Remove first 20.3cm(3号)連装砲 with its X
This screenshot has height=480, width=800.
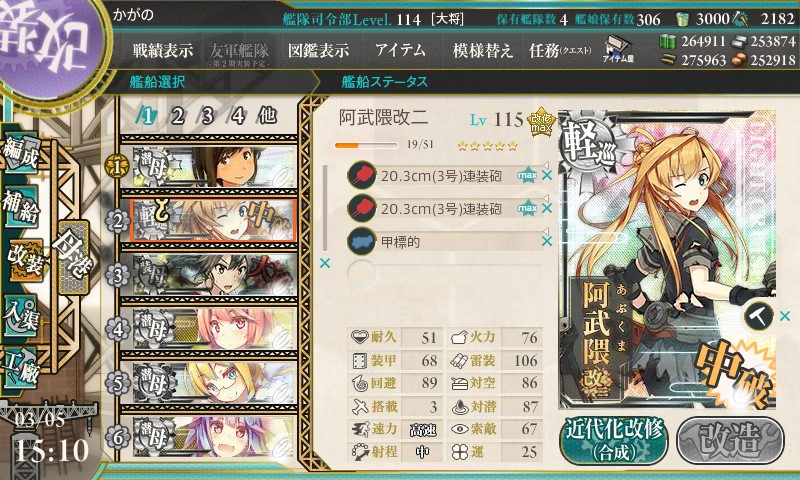pos(547,175)
